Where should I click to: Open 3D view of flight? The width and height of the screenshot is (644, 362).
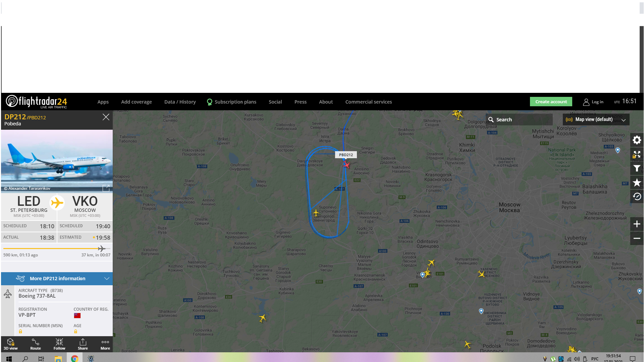[11, 344]
